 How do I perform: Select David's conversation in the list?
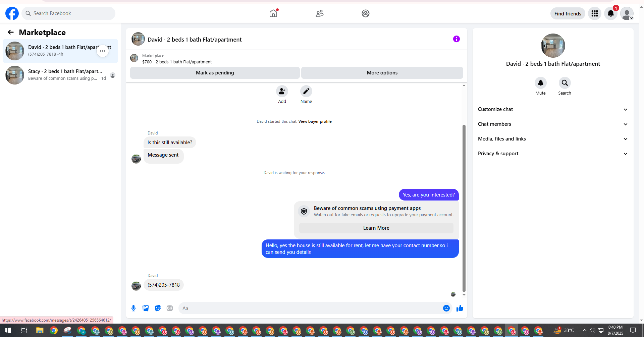pyautogui.click(x=60, y=51)
